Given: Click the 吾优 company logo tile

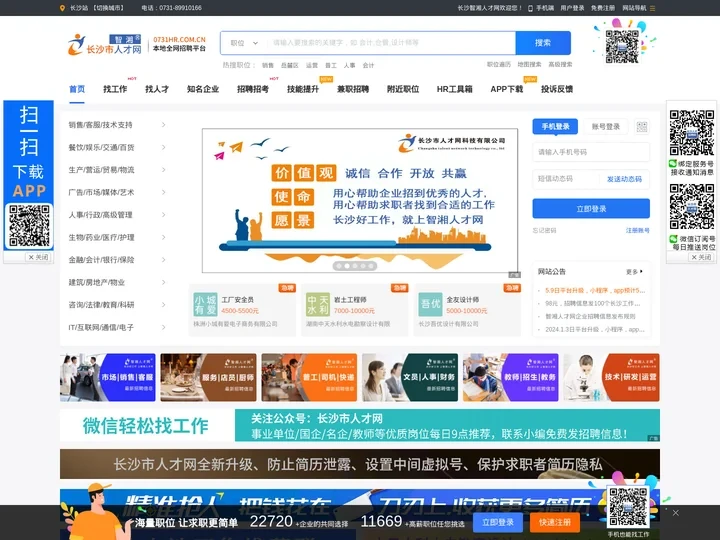Looking at the screenshot, I should pos(430,304).
